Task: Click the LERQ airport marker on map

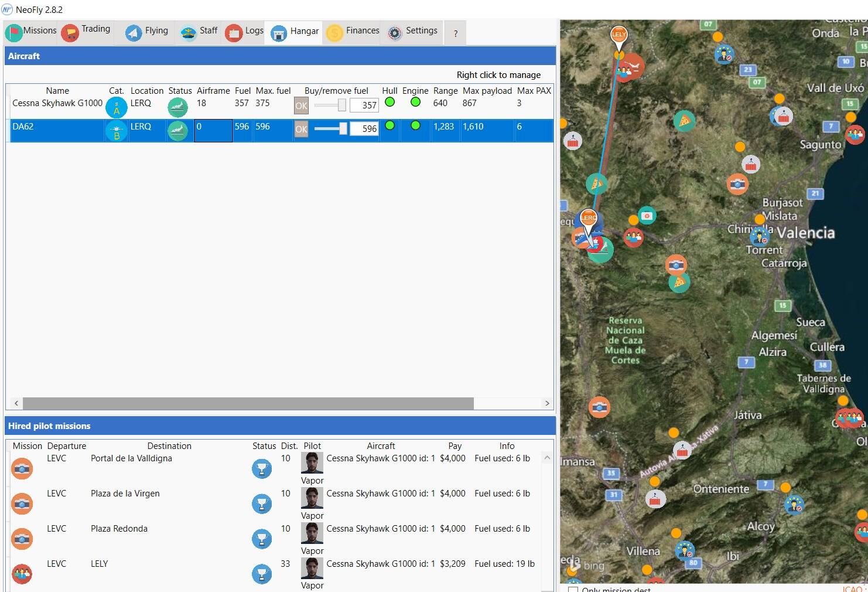Action: 588,218
